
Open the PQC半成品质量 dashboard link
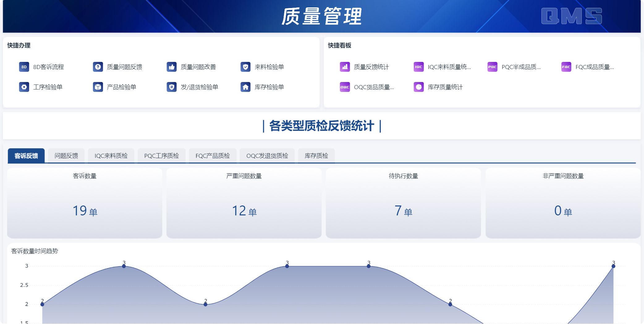521,67
